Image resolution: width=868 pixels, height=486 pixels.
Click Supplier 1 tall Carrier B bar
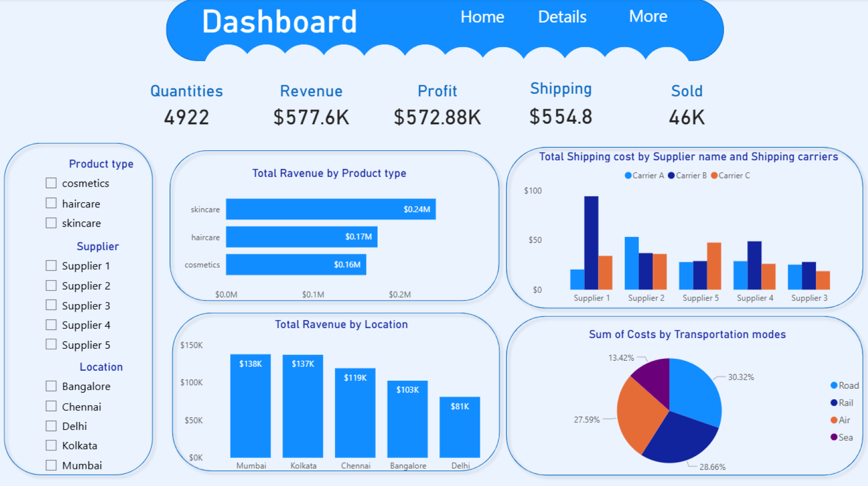click(591, 243)
